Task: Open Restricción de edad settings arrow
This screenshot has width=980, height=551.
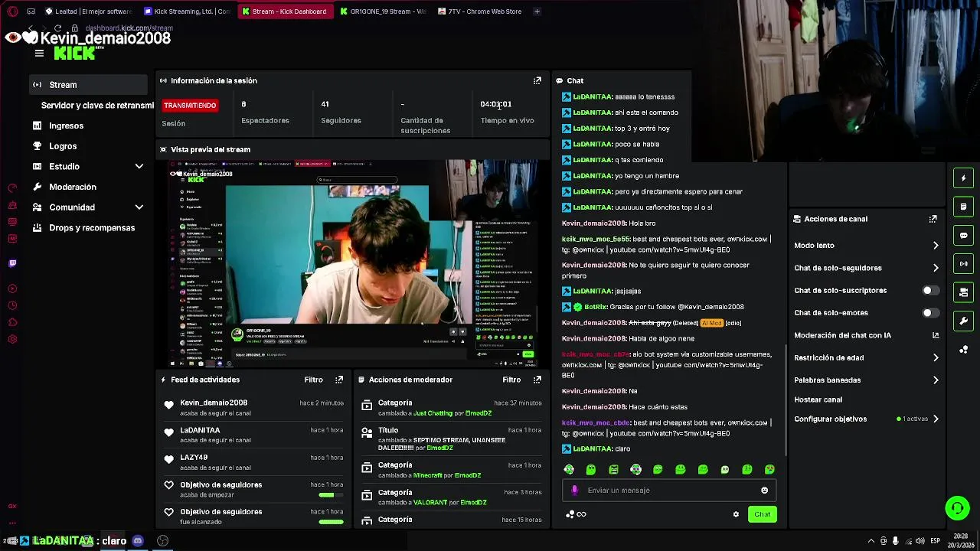Action: tap(935, 357)
